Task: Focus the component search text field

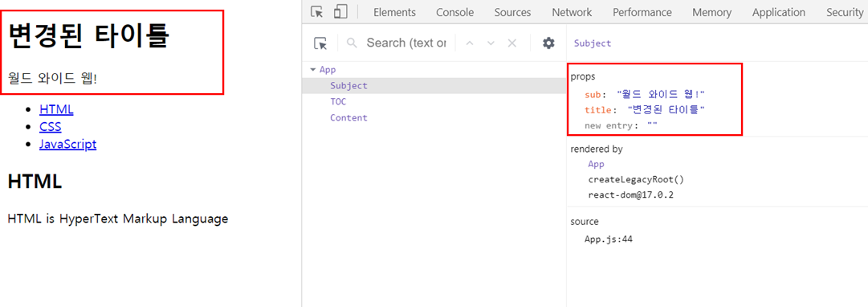Action: click(406, 43)
